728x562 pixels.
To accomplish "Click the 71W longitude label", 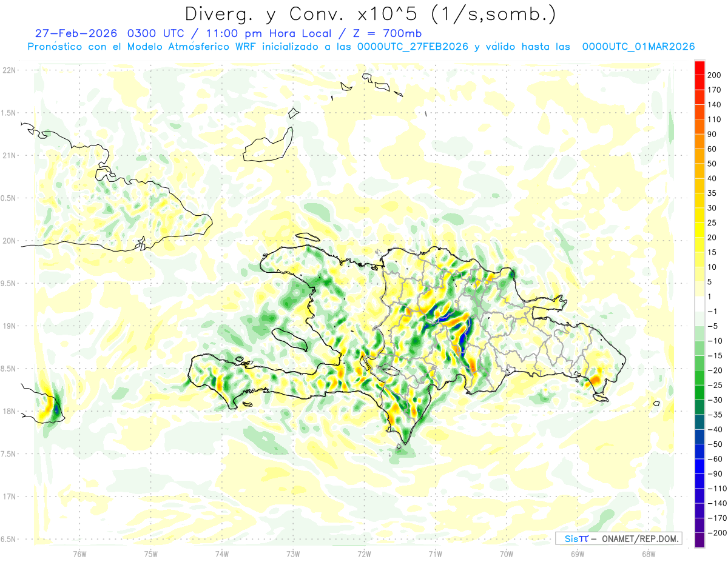I will pos(435,554).
